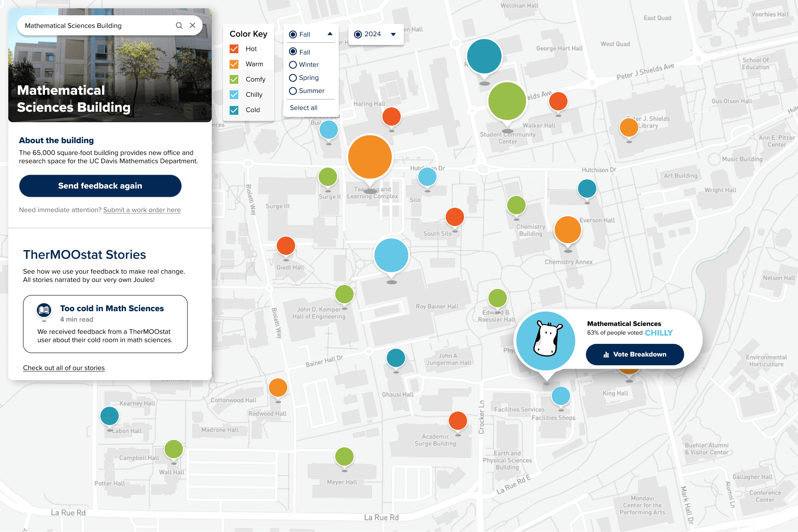
Task: Click the cold pin near Art Building
Action: [587, 189]
